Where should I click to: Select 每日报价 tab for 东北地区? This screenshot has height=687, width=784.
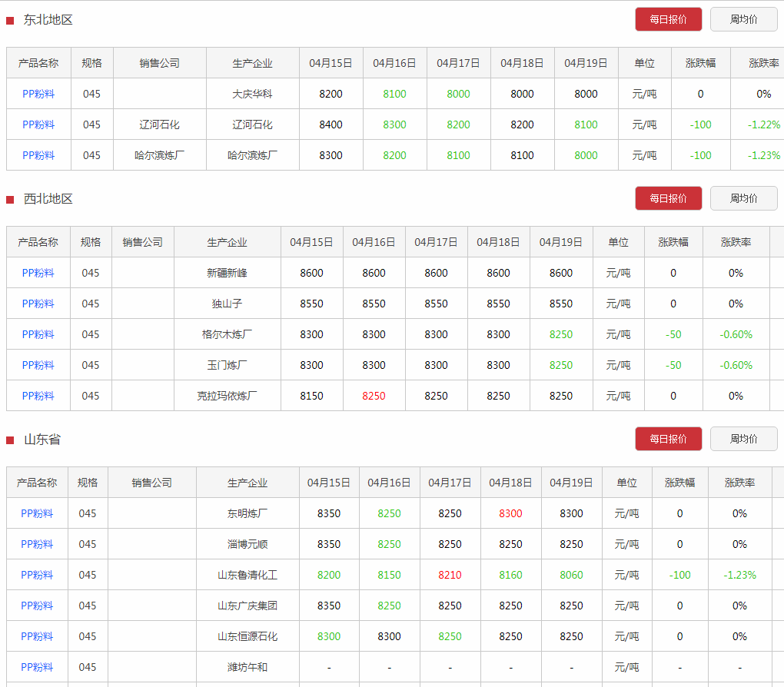[669, 19]
